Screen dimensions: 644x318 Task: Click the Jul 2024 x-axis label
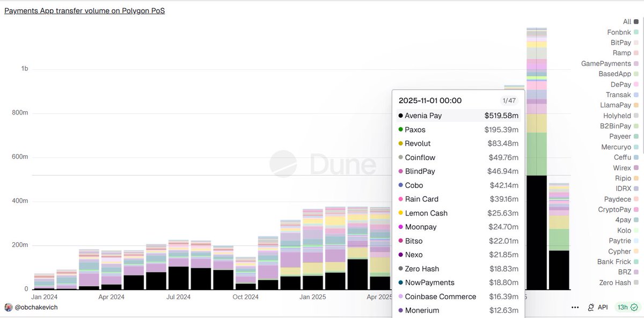[x=179, y=297]
